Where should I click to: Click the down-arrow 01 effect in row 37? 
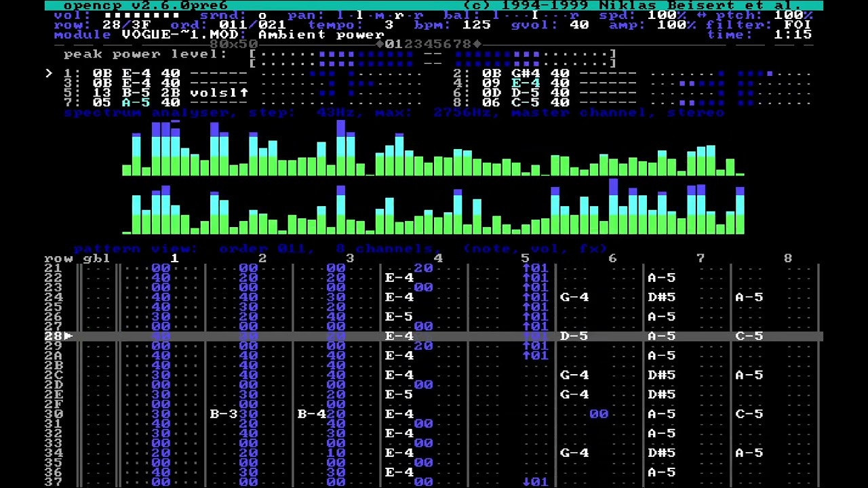tap(535, 482)
